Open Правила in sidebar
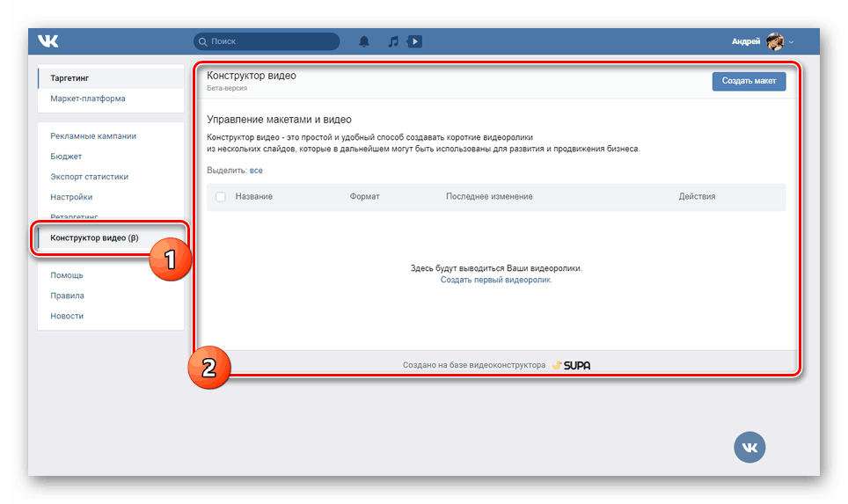The width and height of the screenshot is (848, 504). 67,296
